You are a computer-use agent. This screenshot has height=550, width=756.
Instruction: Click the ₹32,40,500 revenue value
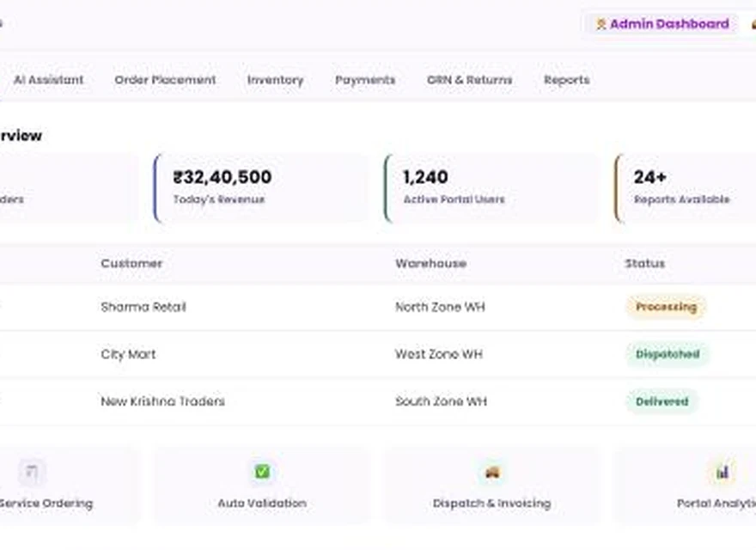tap(223, 177)
